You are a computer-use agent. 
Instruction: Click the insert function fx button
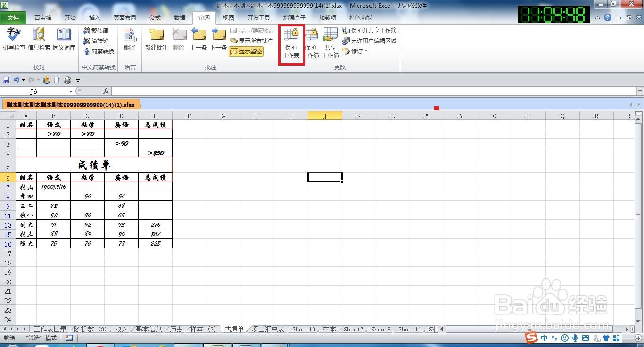pos(106,91)
